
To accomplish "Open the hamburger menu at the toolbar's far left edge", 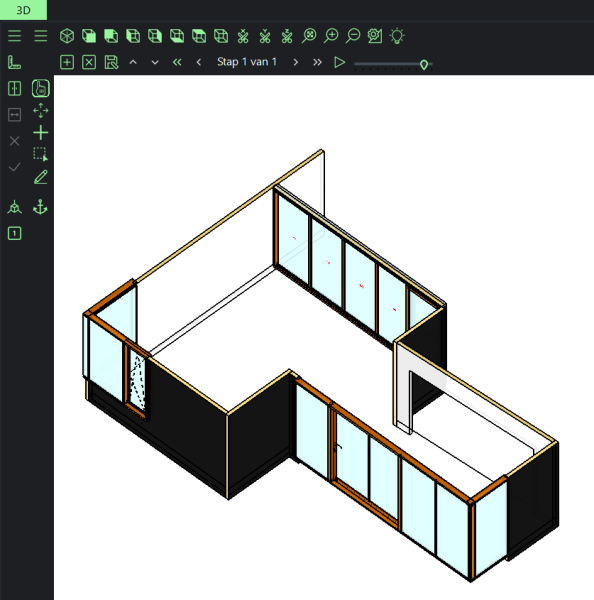I will pyautogui.click(x=15, y=36).
